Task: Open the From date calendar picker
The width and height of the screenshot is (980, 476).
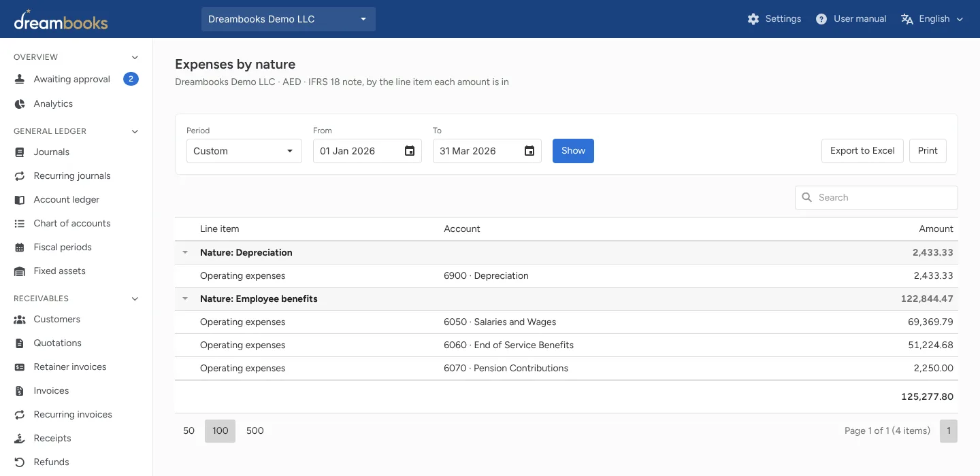Action: click(x=410, y=151)
